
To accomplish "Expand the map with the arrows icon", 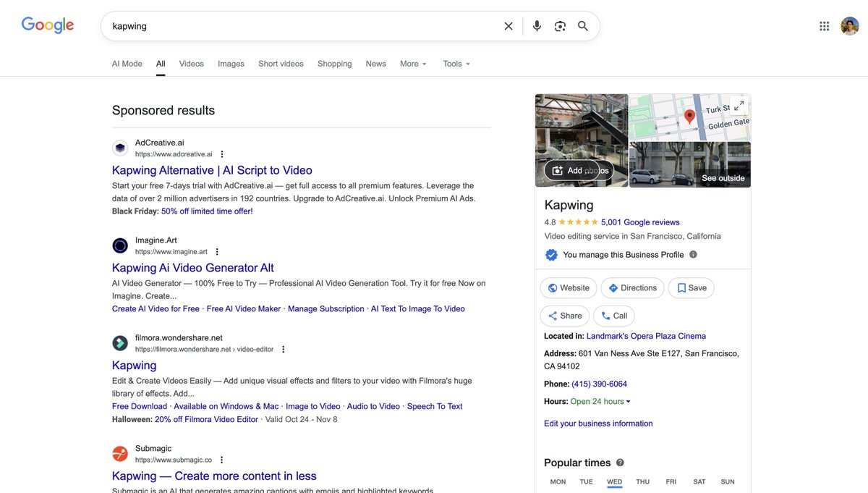I will pos(739,106).
